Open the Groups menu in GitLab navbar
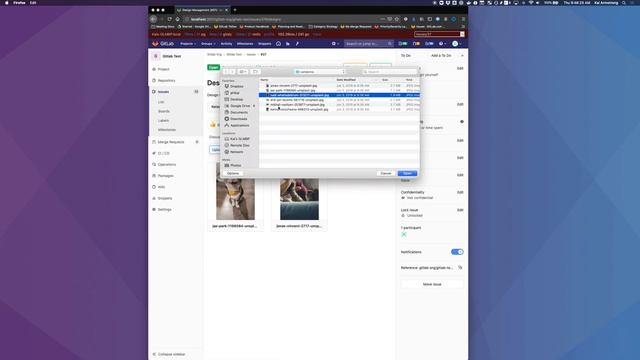 pos(209,44)
